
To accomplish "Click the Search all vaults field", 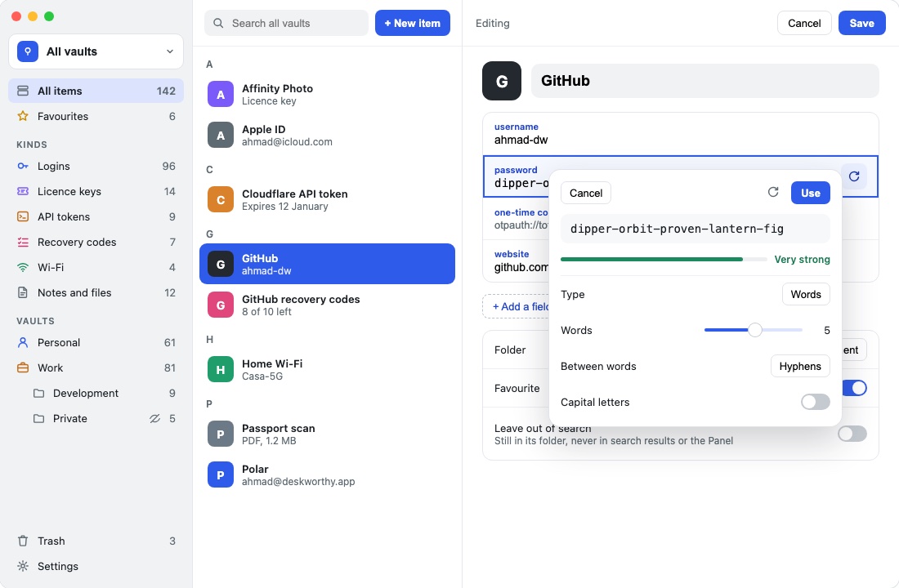I will 286,23.
